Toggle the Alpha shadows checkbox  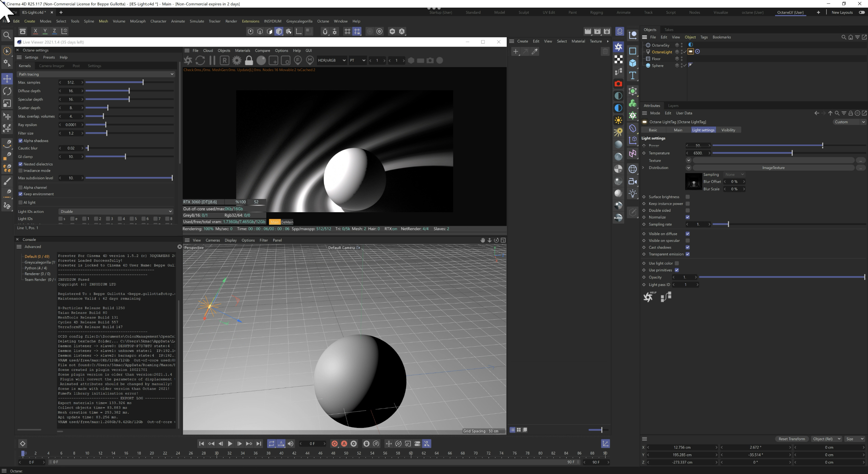[21, 141]
